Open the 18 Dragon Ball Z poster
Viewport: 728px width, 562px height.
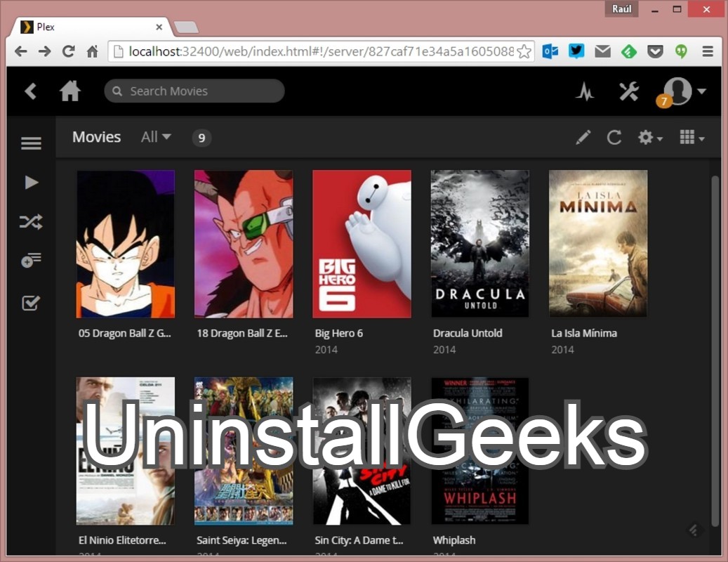pos(244,244)
